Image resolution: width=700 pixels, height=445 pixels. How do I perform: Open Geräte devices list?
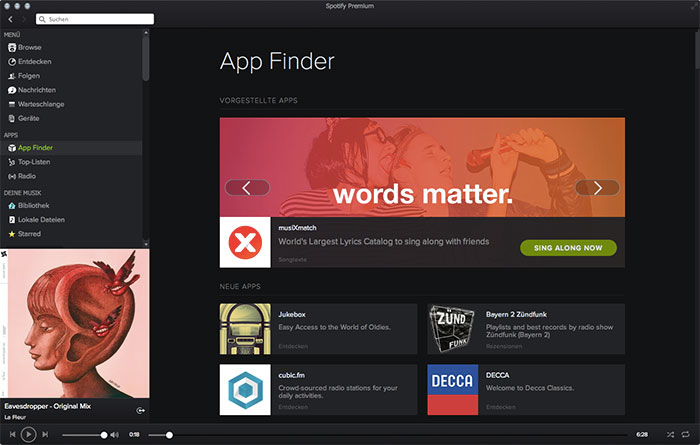pyautogui.click(x=24, y=119)
